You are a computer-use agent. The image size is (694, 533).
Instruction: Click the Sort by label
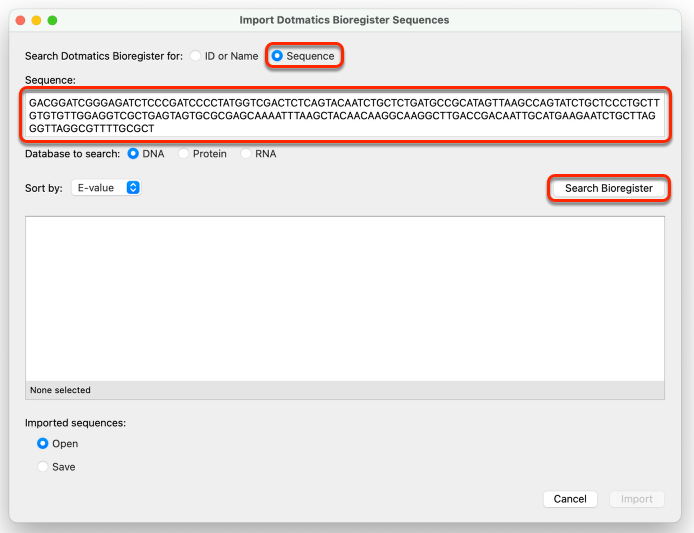click(43, 188)
